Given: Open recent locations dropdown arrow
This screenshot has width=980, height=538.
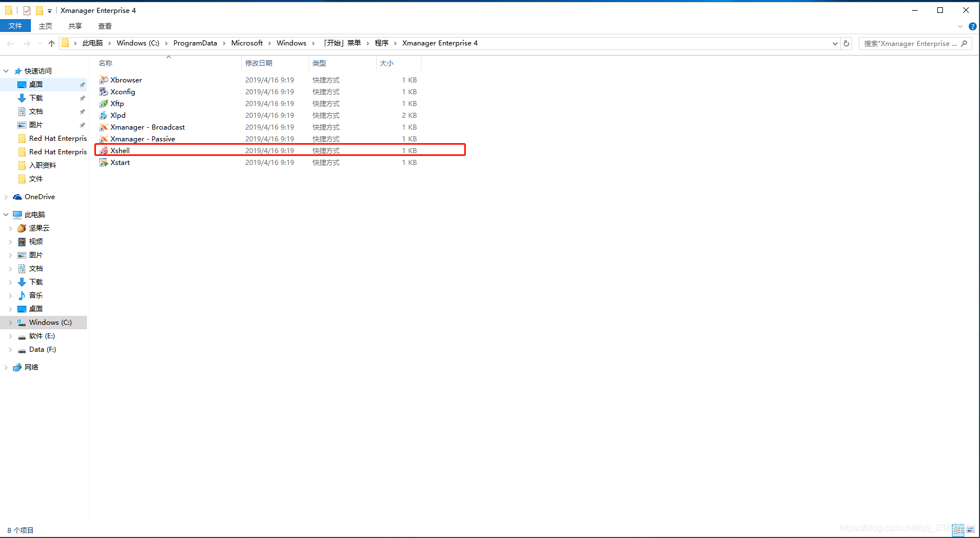Looking at the screenshot, I should (39, 43).
